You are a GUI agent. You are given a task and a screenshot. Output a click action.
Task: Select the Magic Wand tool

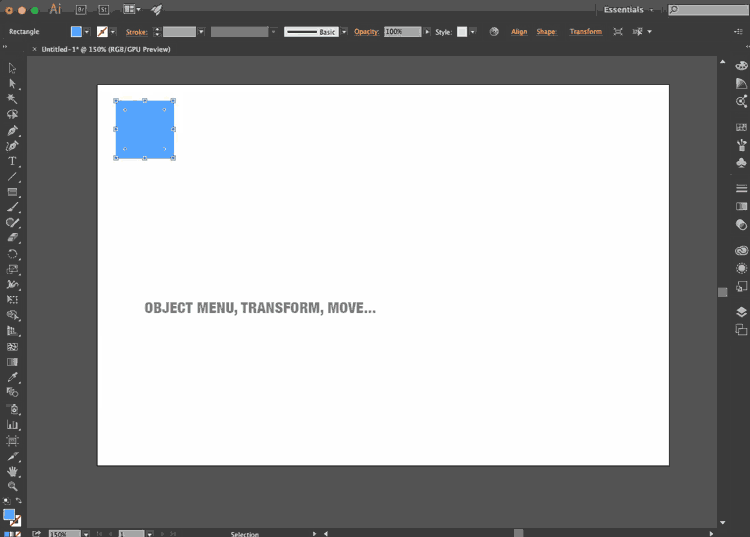coord(12,99)
